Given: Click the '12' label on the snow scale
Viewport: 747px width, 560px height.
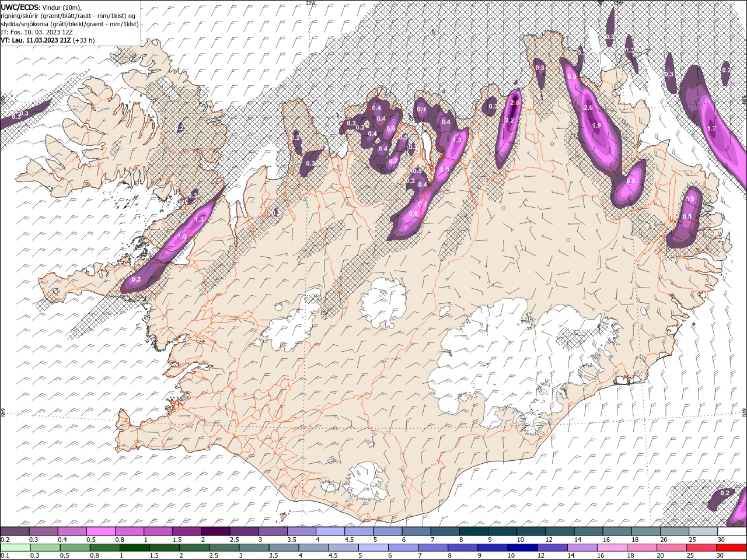Looking at the screenshot, I should pyautogui.click(x=549, y=540).
